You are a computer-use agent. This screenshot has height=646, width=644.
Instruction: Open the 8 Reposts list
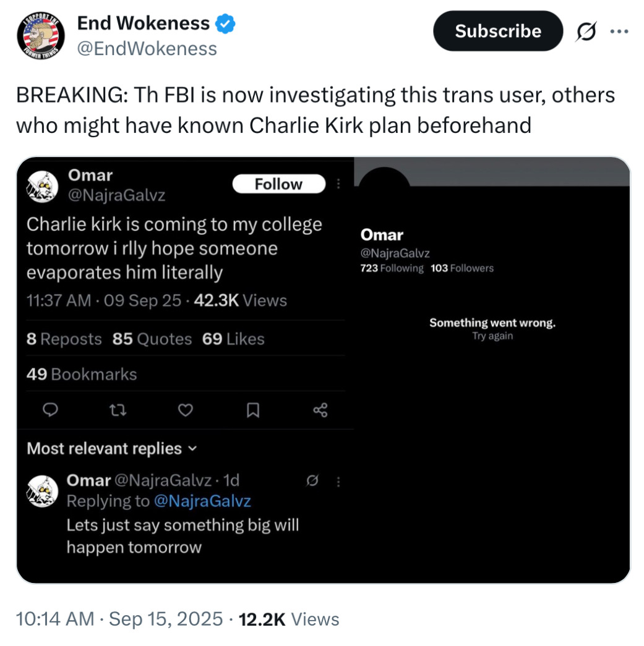pos(64,339)
